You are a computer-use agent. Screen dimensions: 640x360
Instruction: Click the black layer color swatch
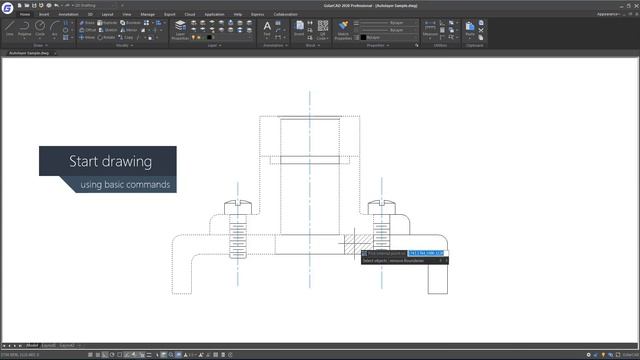(209, 38)
